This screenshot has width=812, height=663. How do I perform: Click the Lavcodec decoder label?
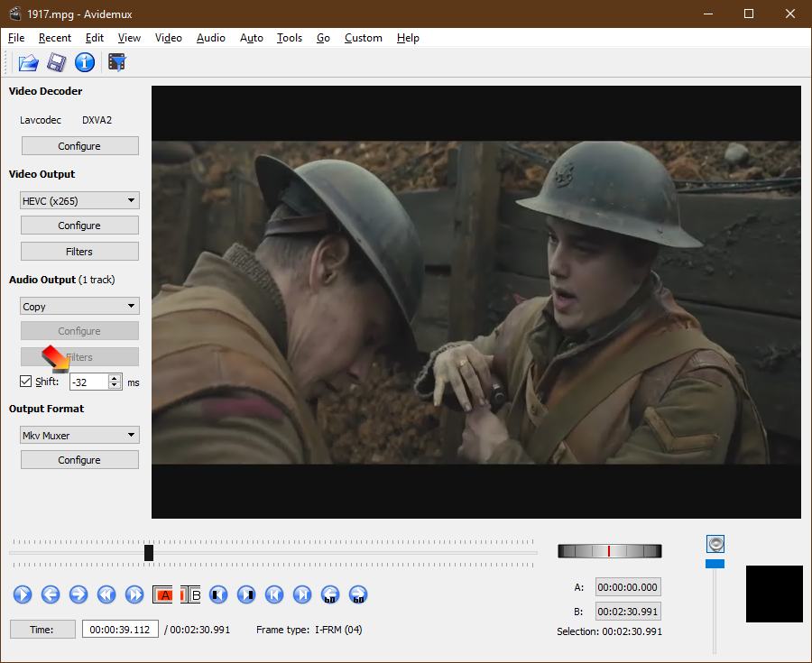41,120
